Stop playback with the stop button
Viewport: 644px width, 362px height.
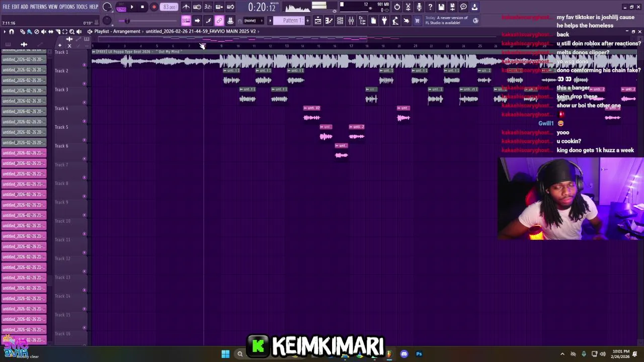point(142,7)
